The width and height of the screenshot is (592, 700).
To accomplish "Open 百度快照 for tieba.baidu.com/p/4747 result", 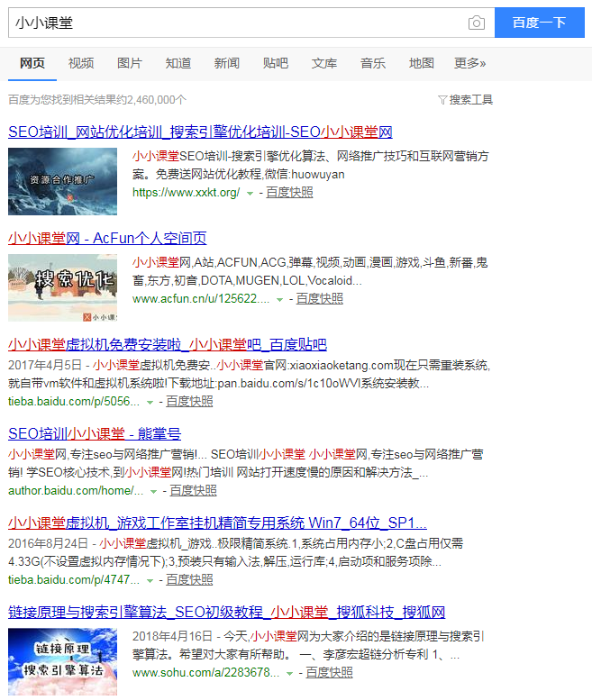I will pos(189,580).
